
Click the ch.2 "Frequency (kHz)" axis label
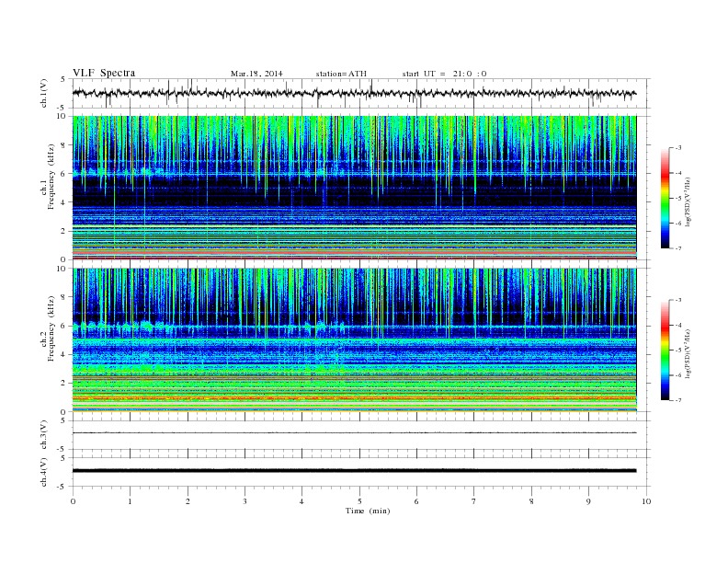[51, 328]
